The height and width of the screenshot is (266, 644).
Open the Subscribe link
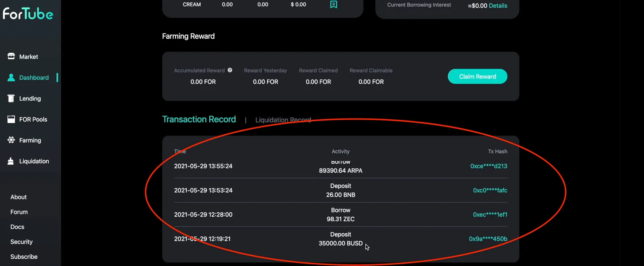click(24, 257)
